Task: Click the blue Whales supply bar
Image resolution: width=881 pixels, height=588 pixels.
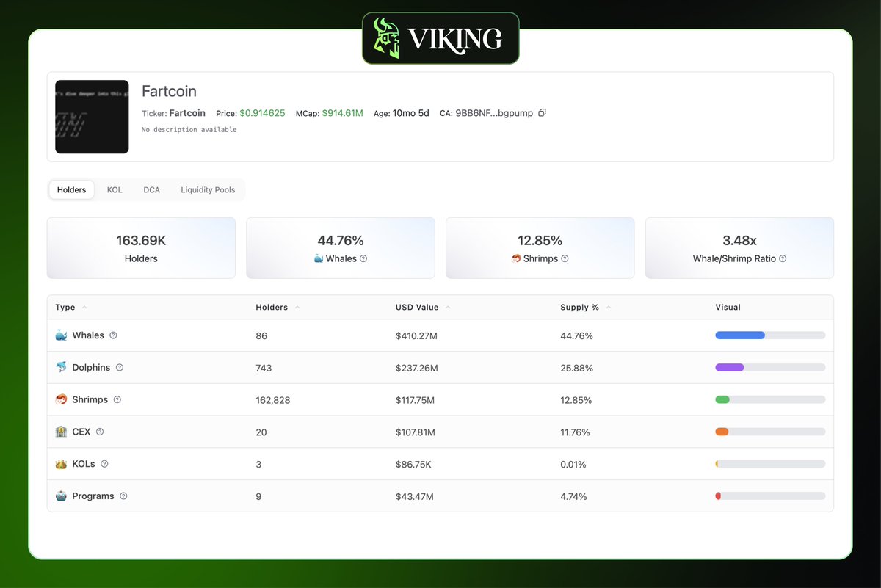Action: pyautogui.click(x=740, y=335)
